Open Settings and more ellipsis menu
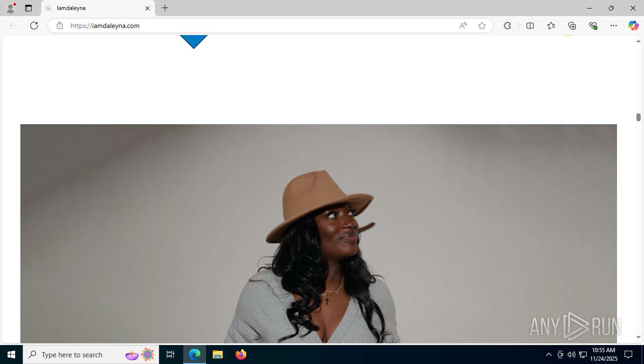 tap(614, 26)
